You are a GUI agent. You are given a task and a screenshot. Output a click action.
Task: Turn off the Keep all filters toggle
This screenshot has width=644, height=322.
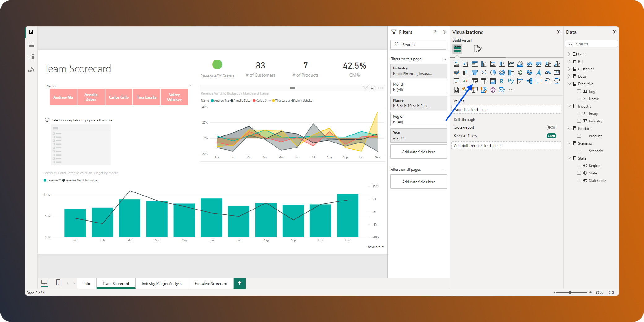[x=551, y=135]
